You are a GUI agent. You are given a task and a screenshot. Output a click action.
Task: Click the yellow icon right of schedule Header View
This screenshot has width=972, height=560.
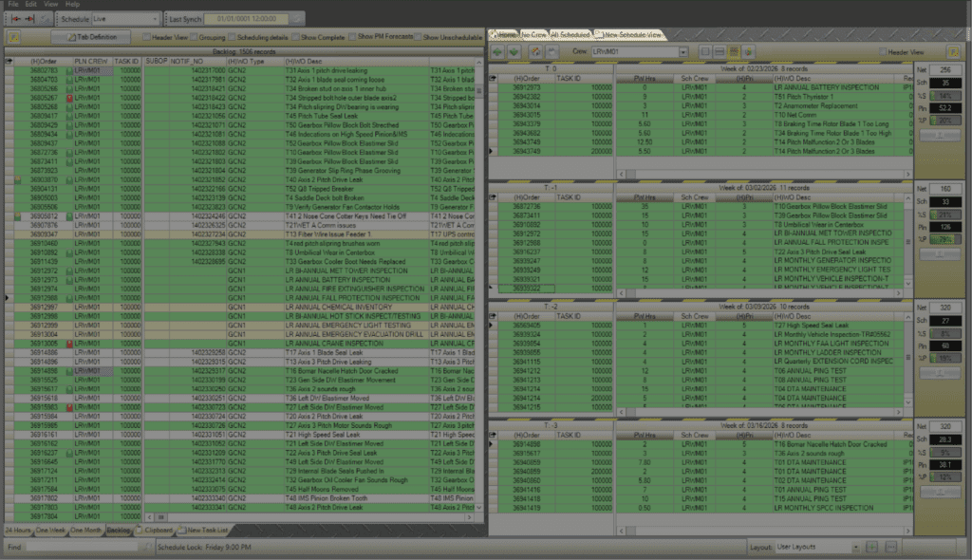953,50
